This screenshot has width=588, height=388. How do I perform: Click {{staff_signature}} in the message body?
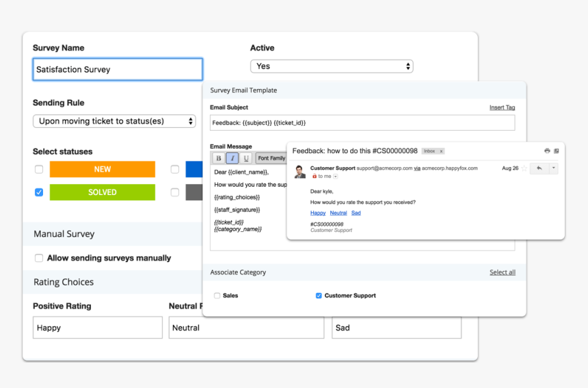click(237, 210)
